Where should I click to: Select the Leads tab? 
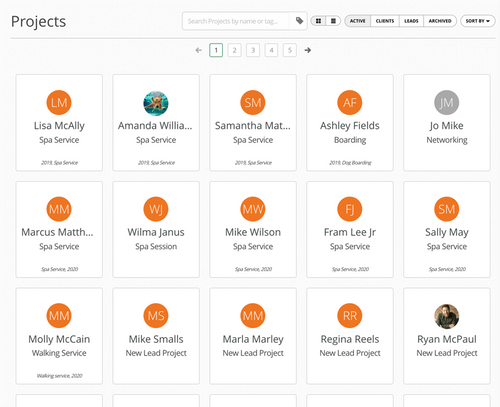(411, 21)
